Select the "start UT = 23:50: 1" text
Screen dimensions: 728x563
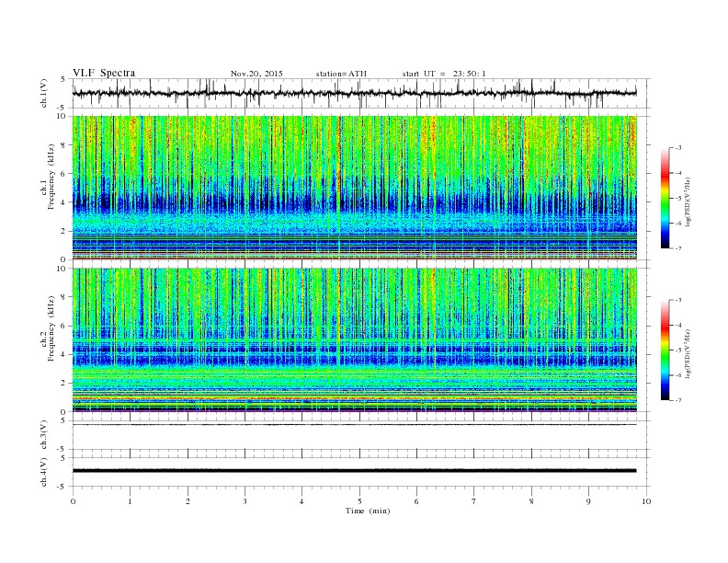[x=444, y=74]
